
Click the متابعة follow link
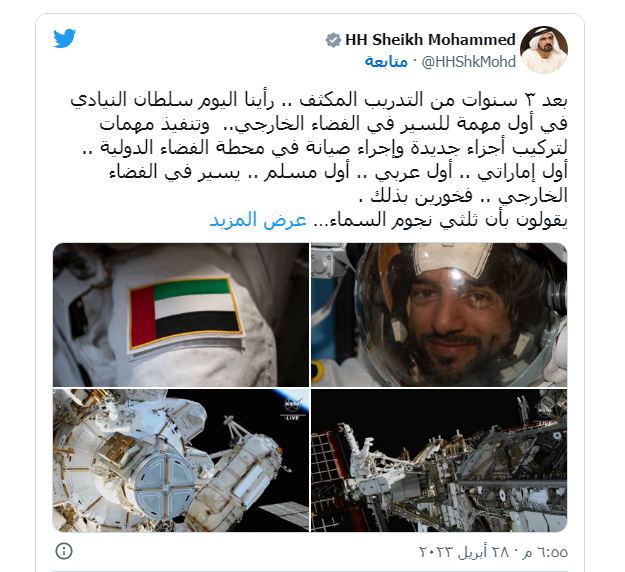click(x=386, y=61)
